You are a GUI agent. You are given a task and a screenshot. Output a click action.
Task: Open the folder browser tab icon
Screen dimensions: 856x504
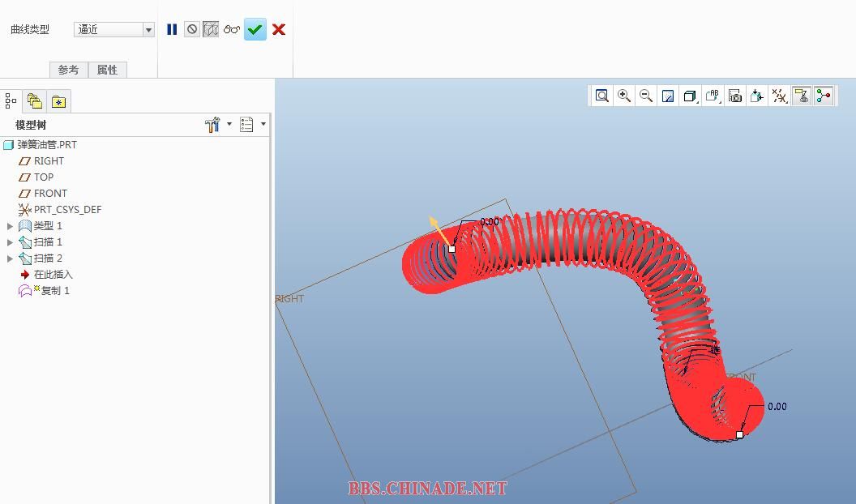point(34,101)
